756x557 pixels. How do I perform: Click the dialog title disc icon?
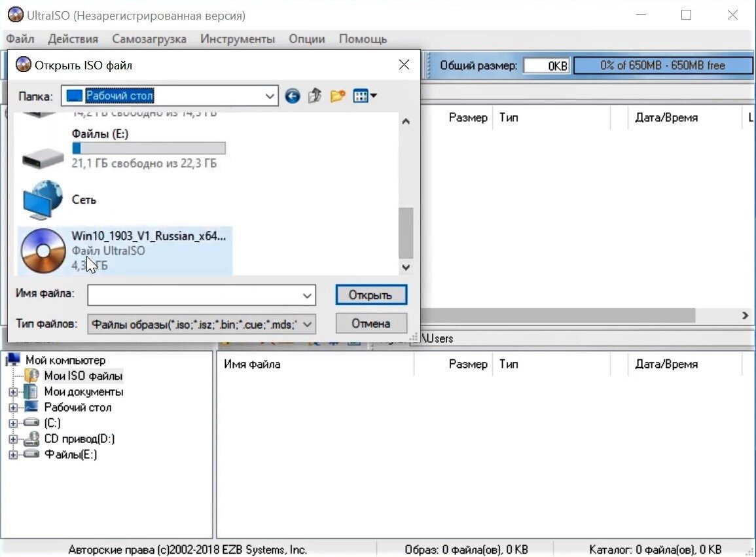click(23, 64)
